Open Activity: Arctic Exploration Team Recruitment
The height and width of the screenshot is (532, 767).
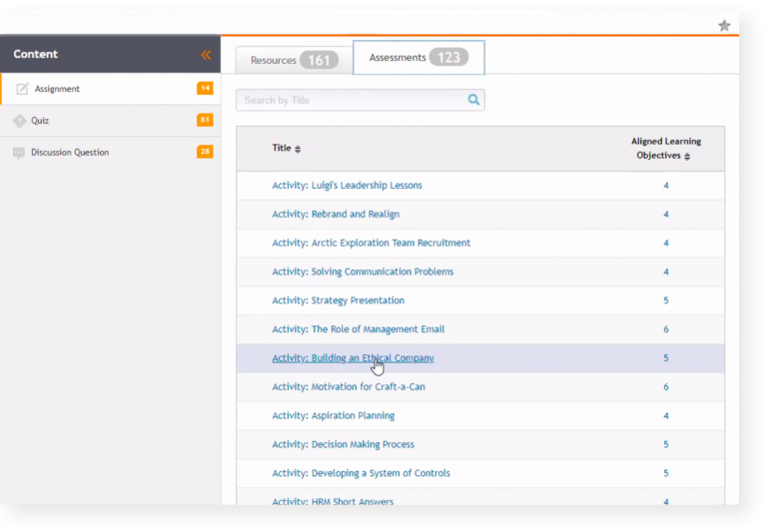371,244
